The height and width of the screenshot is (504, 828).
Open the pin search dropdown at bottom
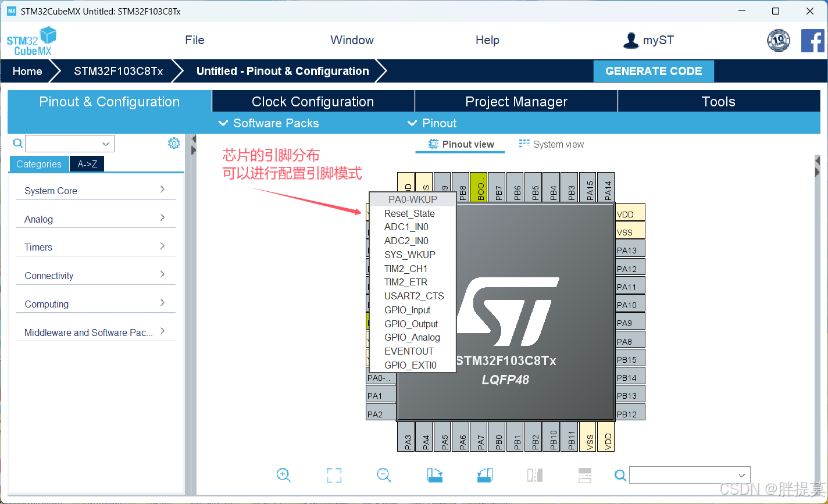pos(690,475)
